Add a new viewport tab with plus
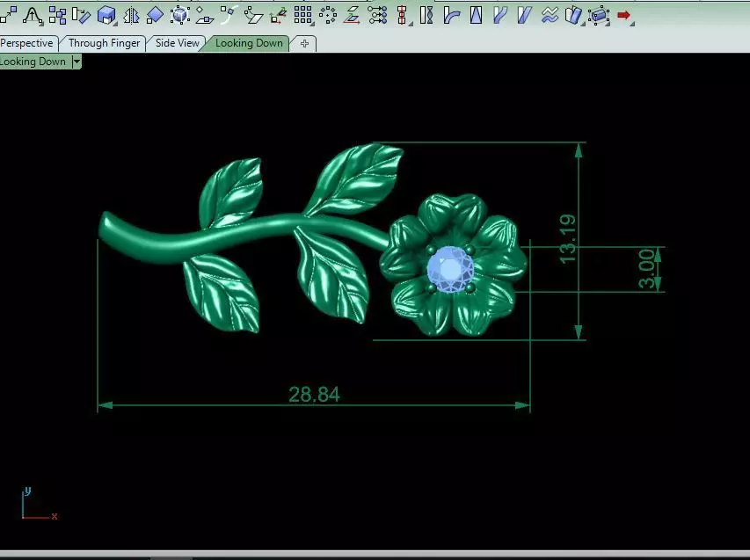The height and width of the screenshot is (560, 750). coord(305,44)
